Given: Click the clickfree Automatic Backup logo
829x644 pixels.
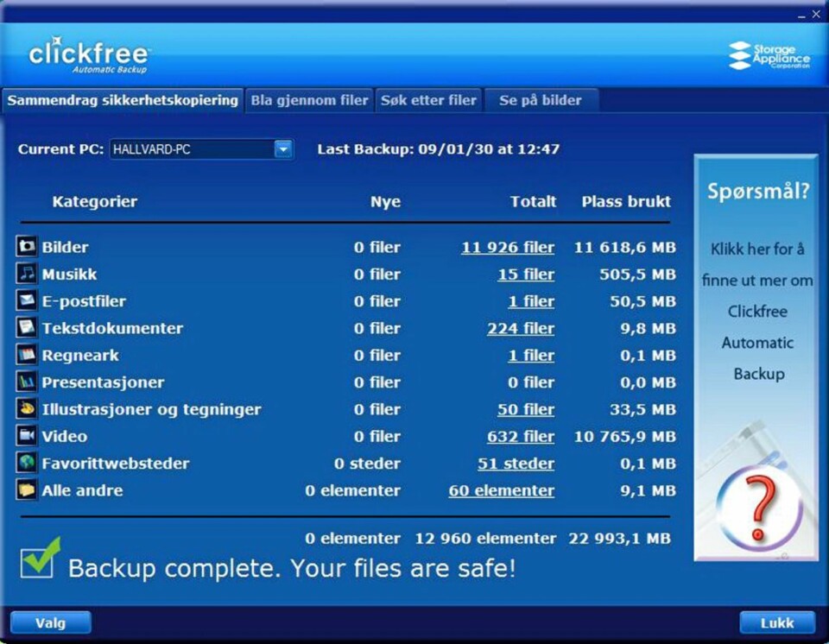Looking at the screenshot, I should (89, 54).
